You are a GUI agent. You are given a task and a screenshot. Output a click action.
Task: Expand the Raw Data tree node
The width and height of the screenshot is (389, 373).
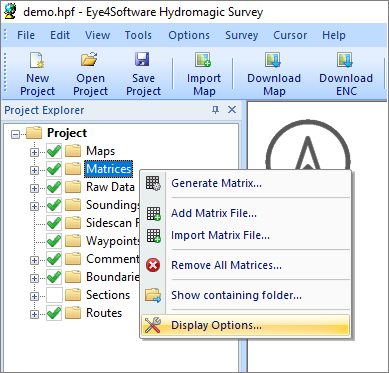pos(34,189)
